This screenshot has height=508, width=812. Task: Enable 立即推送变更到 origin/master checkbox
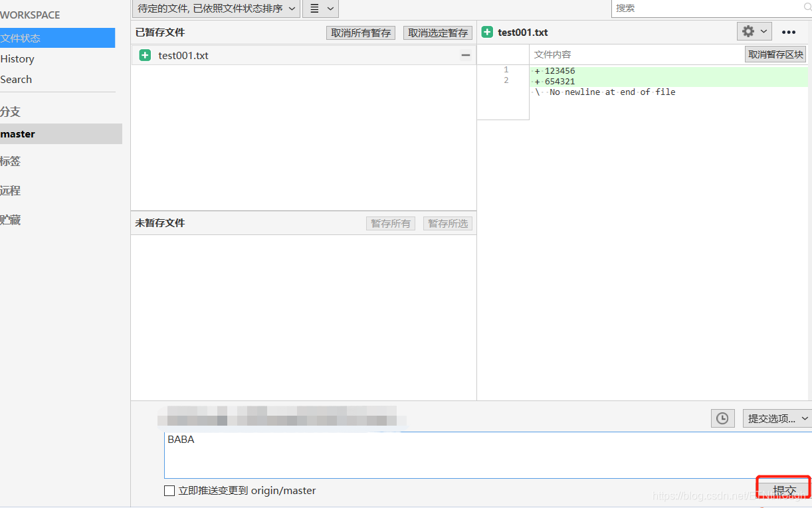tap(169, 491)
